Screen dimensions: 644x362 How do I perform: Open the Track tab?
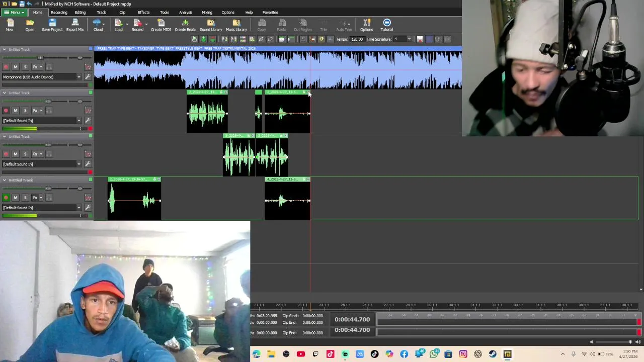[x=101, y=13]
